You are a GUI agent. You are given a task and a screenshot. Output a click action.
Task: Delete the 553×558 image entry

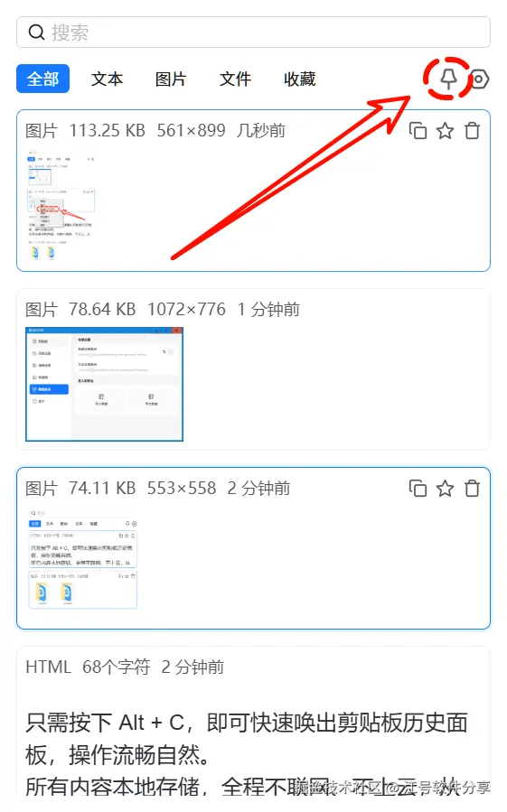[x=472, y=489]
